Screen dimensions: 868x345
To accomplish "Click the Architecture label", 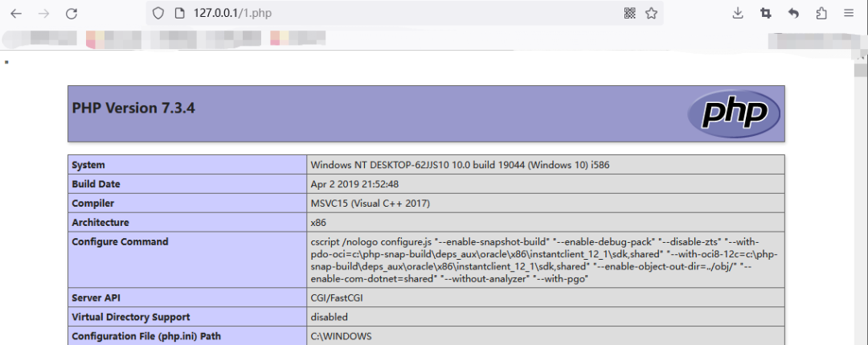I will 100,223.
